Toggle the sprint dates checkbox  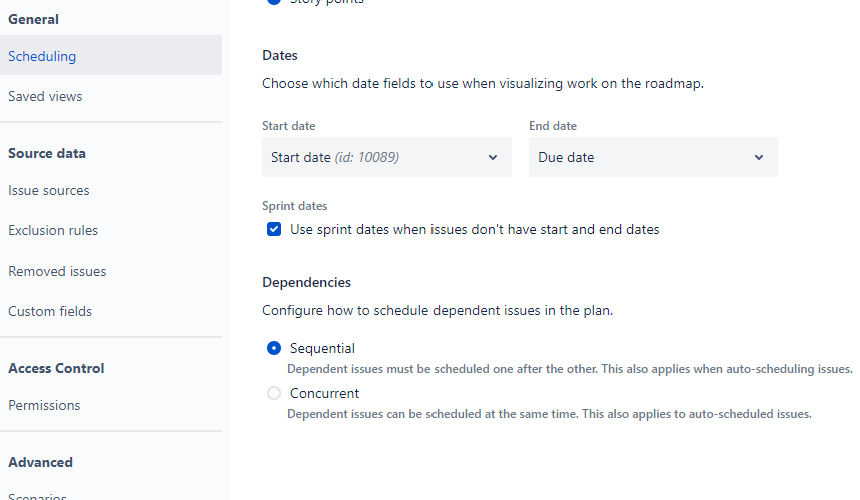274,229
